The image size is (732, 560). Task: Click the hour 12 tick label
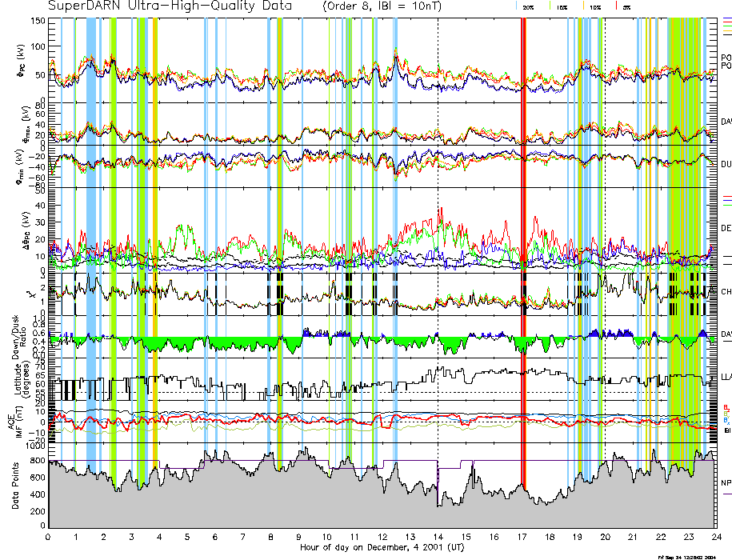point(382,537)
